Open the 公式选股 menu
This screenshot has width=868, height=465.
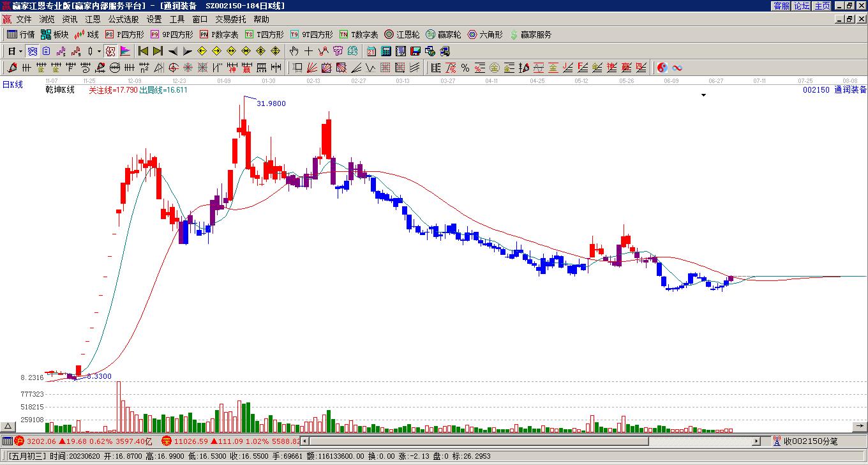coord(124,19)
